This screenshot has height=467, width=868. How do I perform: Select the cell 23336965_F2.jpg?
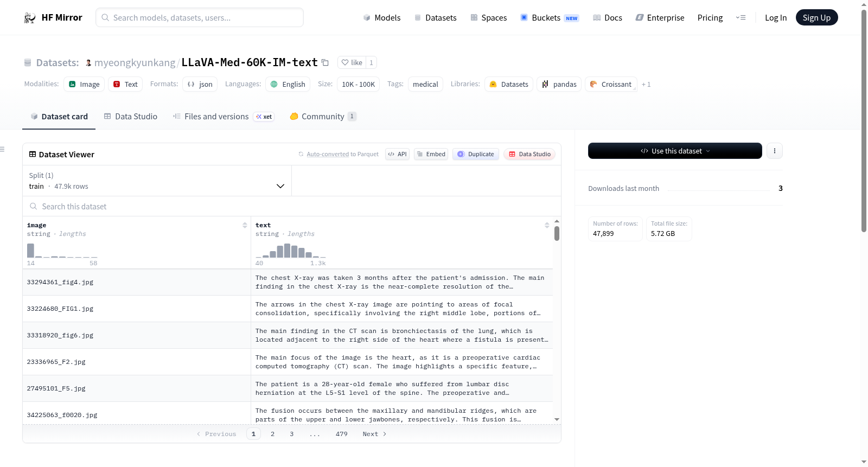[x=137, y=362]
